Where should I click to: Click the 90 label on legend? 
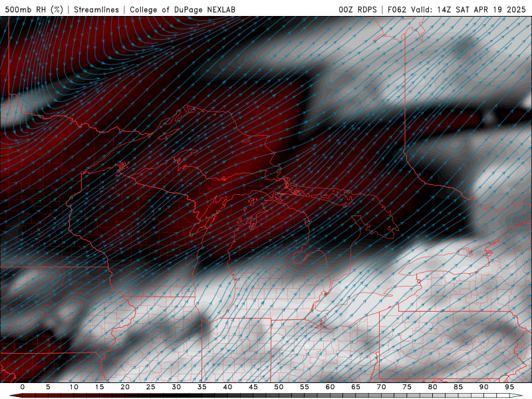tap(484, 387)
